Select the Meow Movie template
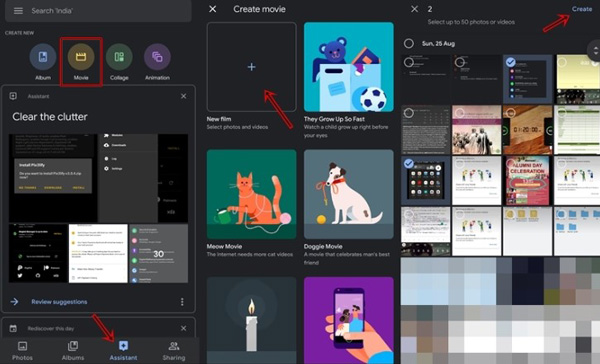 251,194
